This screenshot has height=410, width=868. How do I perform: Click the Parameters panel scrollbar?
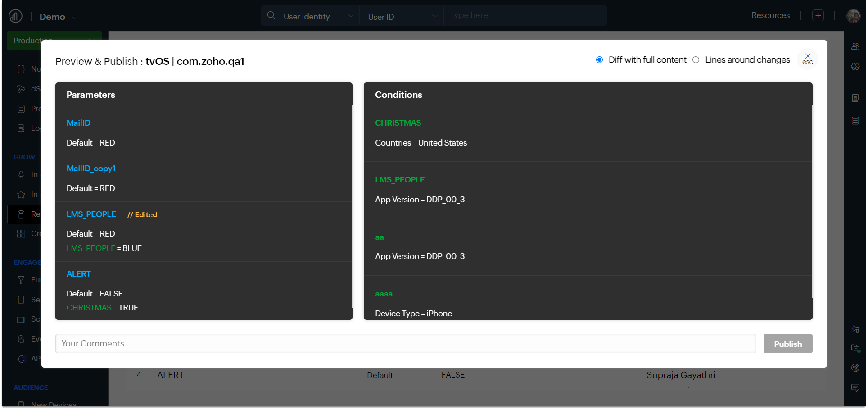tap(352, 207)
